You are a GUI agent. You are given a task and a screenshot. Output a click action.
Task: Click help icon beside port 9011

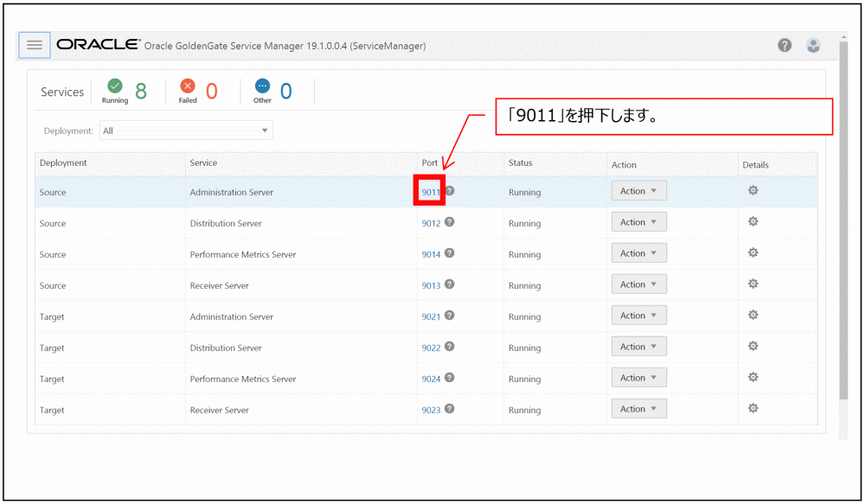(x=450, y=191)
